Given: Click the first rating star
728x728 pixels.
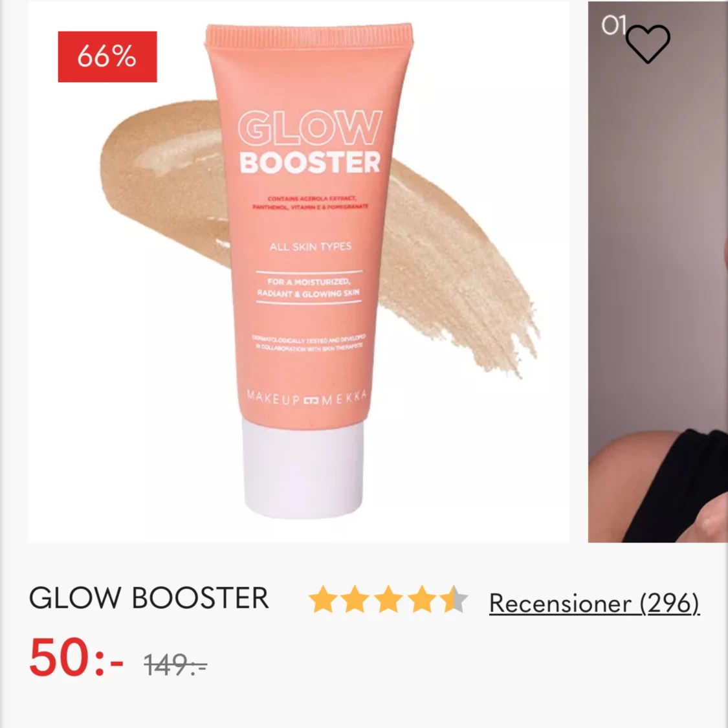Looking at the screenshot, I should tap(323, 599).
